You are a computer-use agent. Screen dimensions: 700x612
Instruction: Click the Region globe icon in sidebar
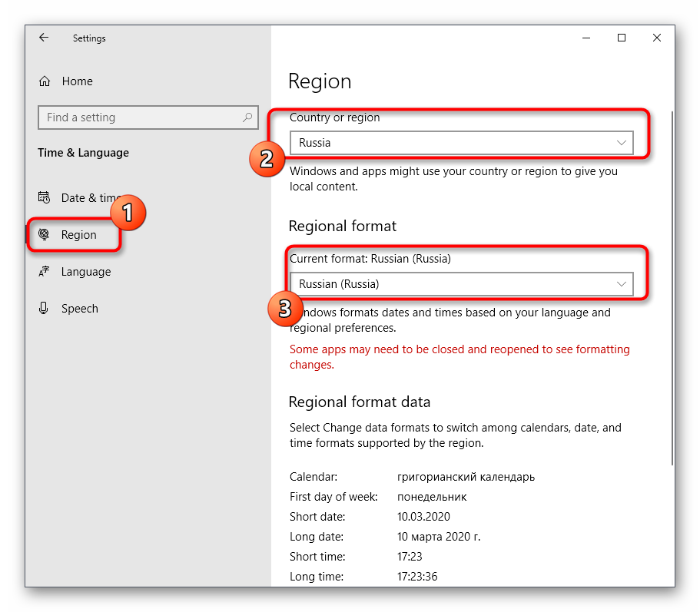45,235
